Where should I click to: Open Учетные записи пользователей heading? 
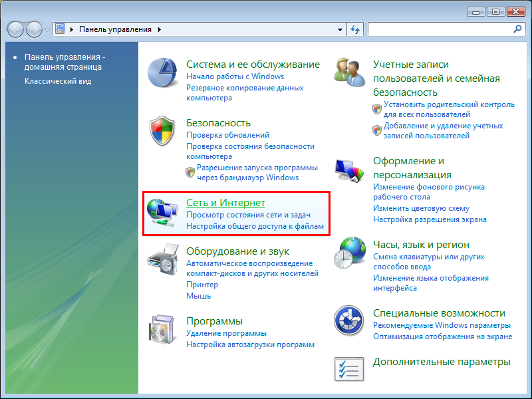click(437, 78)
